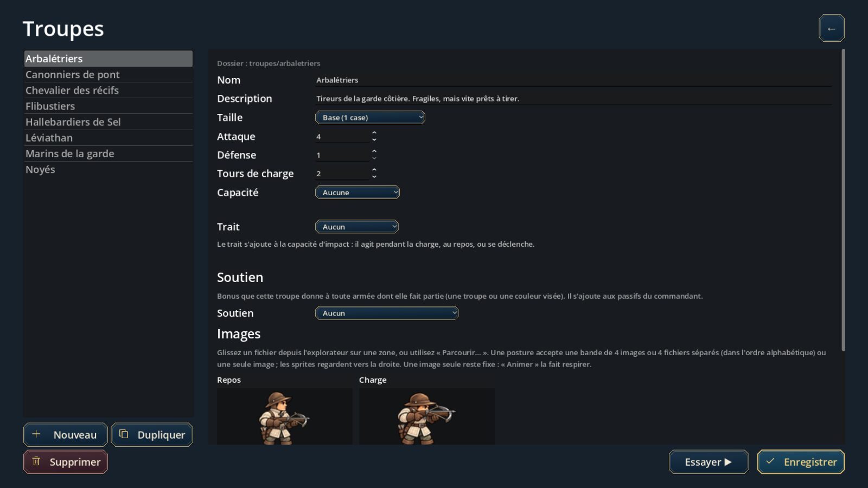Save changes with Enregistrer
Image resolution: width=868 pixels, height=488 pixels.
pyautogui.click(x=801, y=462)
